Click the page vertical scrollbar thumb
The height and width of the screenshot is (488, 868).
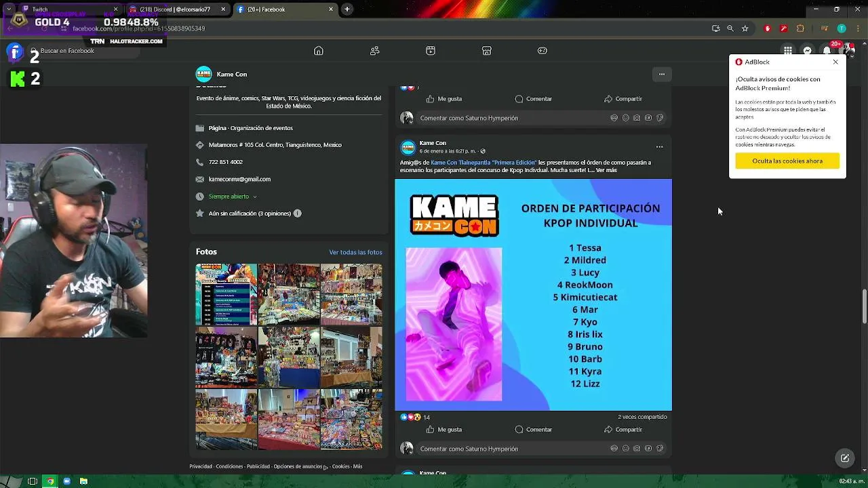pos(864,306)
